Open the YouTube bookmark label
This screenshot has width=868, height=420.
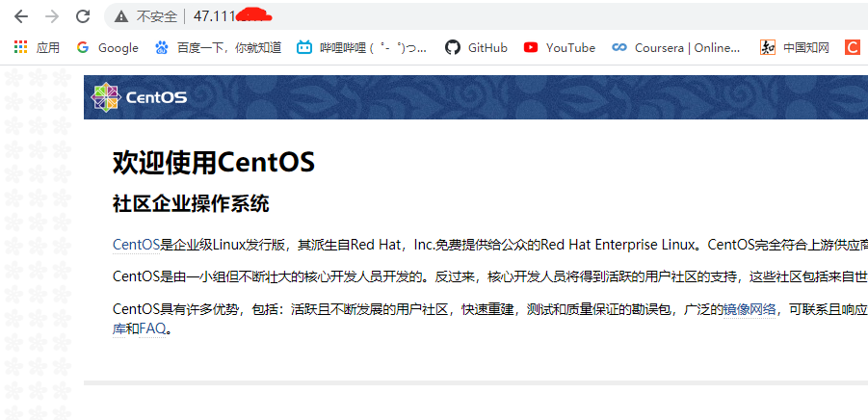click(x=570, y=48)
